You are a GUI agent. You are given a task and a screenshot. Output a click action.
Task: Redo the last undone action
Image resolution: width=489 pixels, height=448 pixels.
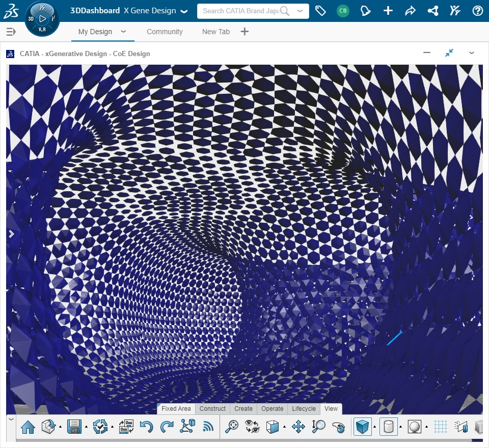pos(167,427)
